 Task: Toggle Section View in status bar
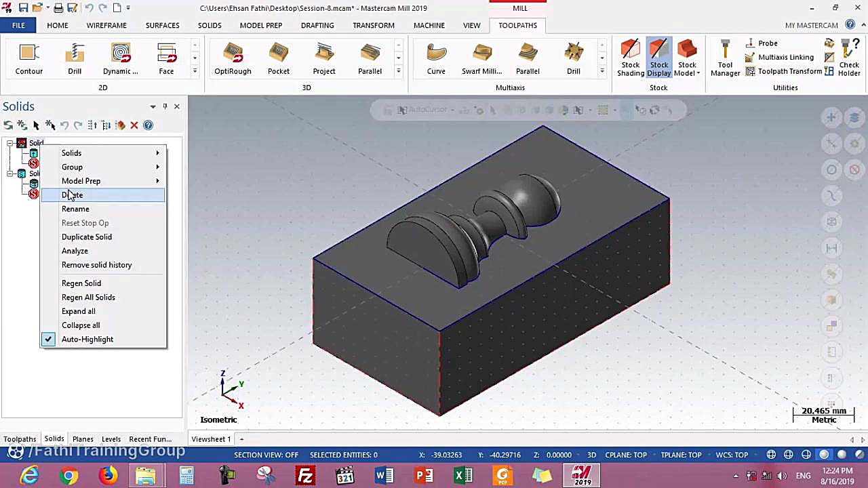[x=266, y=455]
